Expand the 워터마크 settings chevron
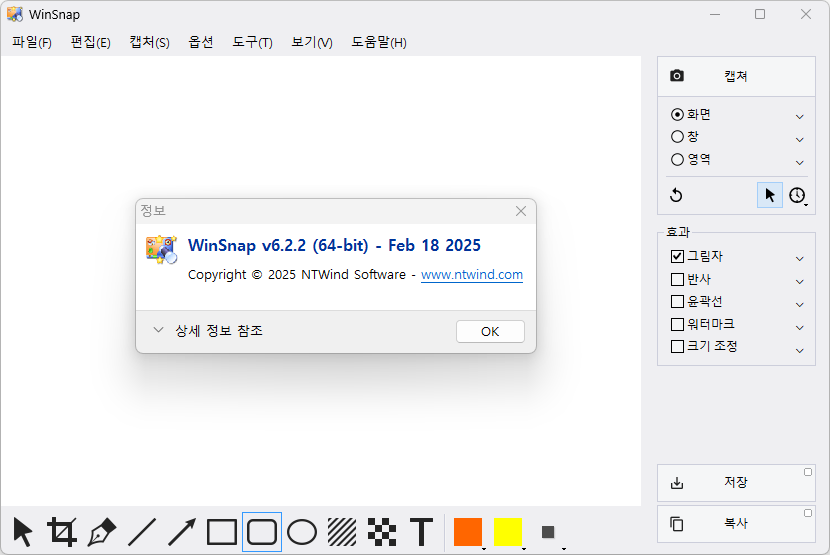The height and width of the screenshot is (555, 830). [x=800, y=327]
